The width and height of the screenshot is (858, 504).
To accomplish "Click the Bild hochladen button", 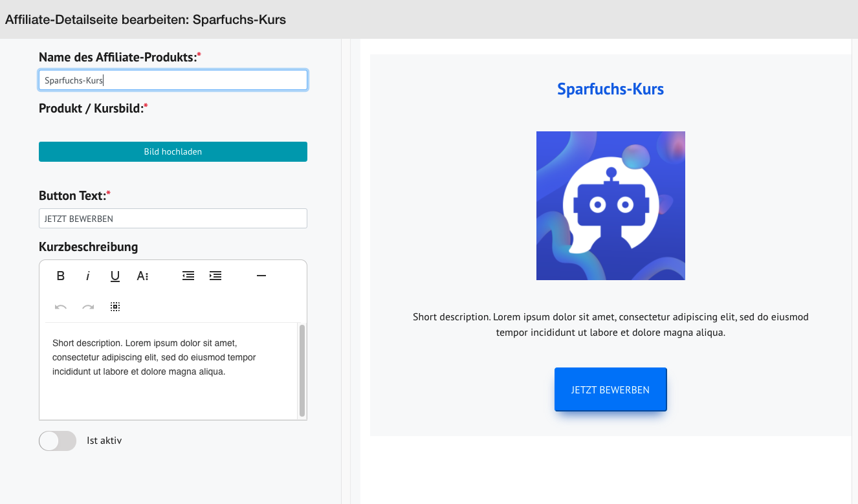I will coord(173,151).
